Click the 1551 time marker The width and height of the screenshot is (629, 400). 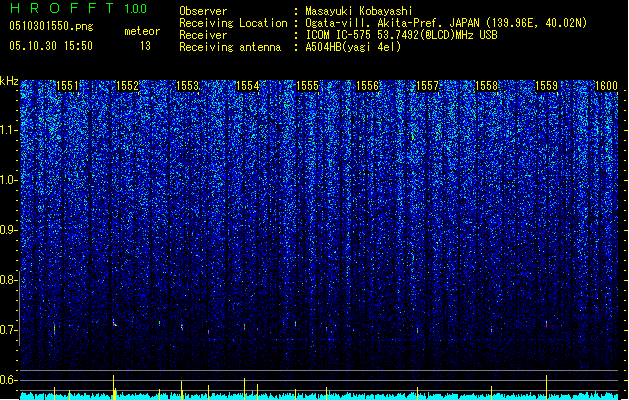coord(67,86)
